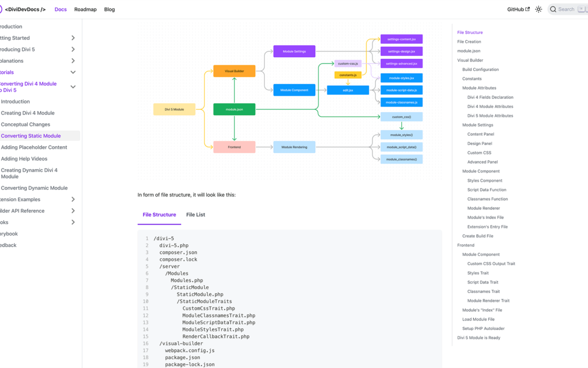Click the DiviDevDocs site logo

pos(24,9)
